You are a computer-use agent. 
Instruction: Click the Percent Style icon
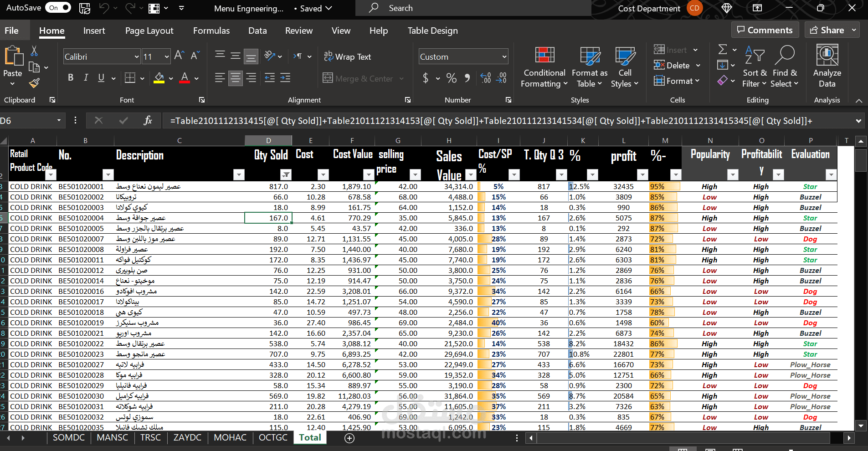[x=452, y=78]
